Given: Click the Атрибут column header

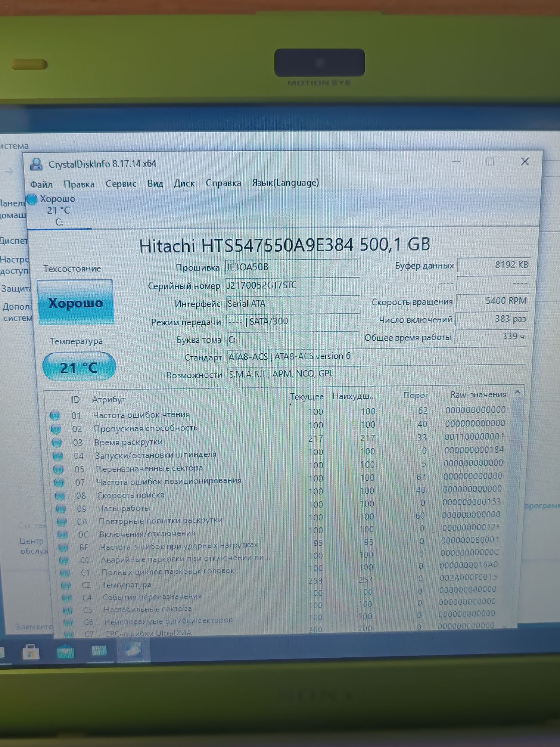Looking at the screenshot, I should click(x=109, y=400).
